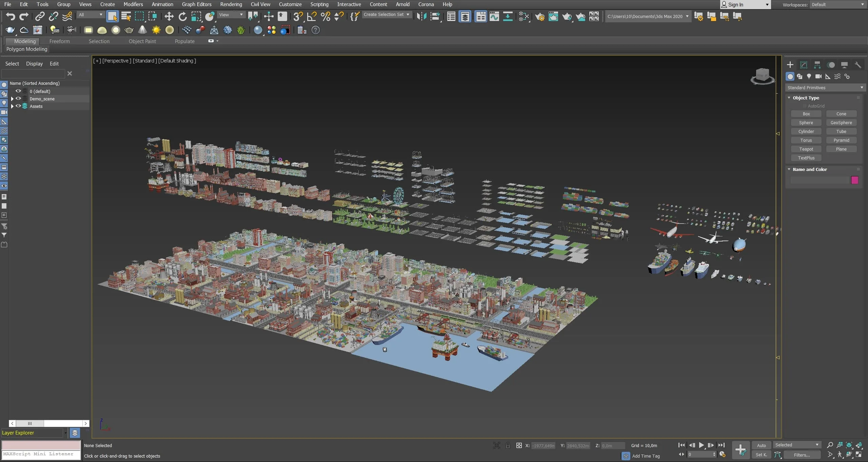Screen dimensions: 868x462
Task: Select the Move transform tool
Action: (x=169, y=16)
